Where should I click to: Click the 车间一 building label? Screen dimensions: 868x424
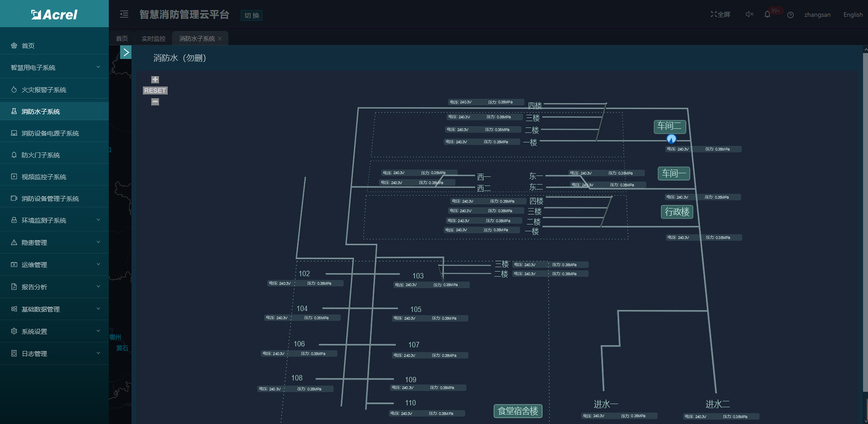tap(674, 173)
